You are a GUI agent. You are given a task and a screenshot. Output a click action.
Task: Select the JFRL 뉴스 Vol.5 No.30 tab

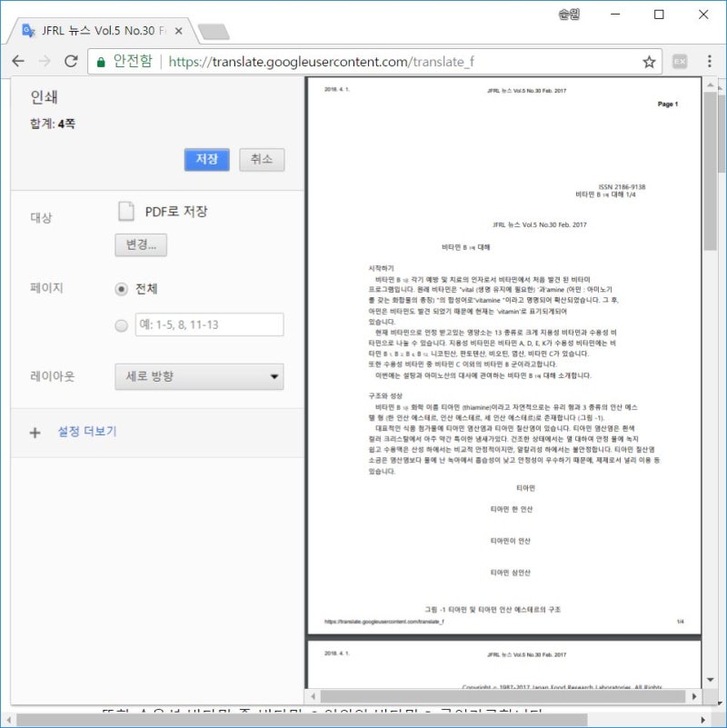click(103, 31)
